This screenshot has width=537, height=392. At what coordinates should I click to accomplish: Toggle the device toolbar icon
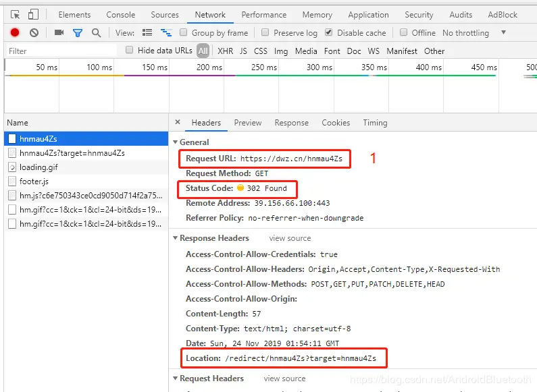coord(33,15)
